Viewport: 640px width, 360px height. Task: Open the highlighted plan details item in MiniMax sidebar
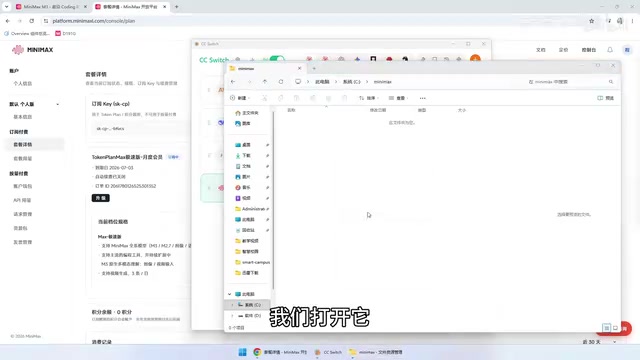(35, 144)
